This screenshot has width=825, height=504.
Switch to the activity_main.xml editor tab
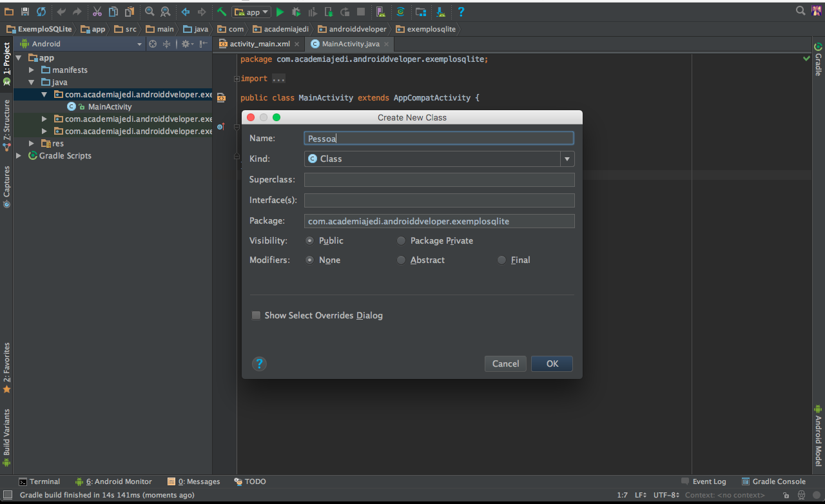click(259, 44)
